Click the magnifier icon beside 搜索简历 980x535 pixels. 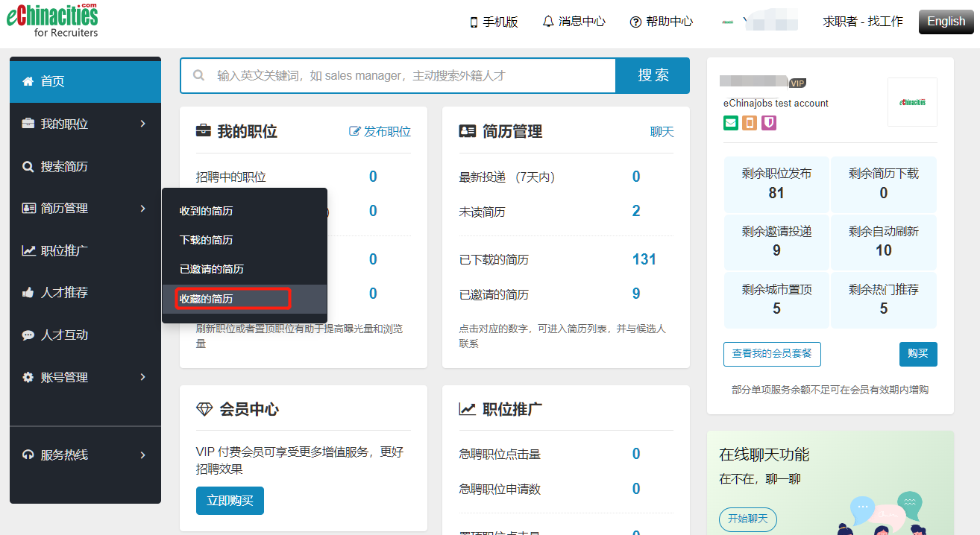point(28,167)
